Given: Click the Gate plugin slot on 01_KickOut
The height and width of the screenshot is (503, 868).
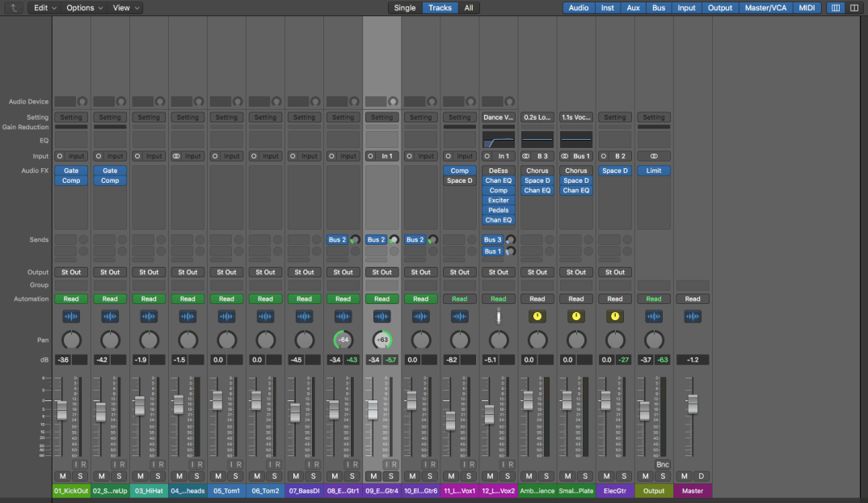Looking at the screenshot, I should click(x=71, y=171).
